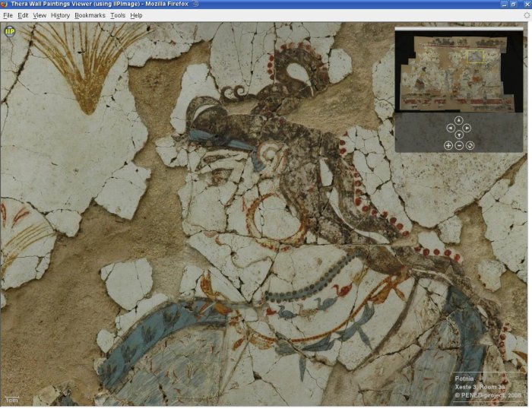
Task: Click the Firefox logo in the title bar
Action: click(4, 4)
